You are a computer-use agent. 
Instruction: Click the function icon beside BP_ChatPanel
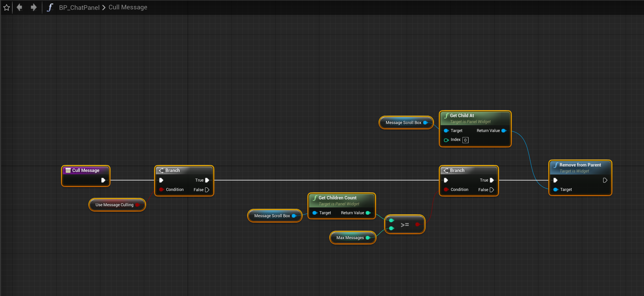click(50, 7)
